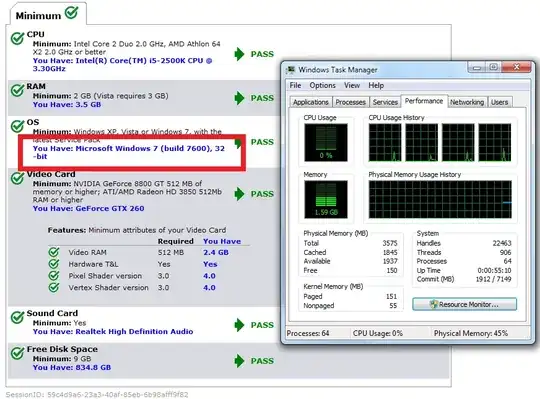Click the 'You Have: 3.5 GB' RAM text
The width and height of the screenshot is (540, 399).
[x=67, y=105]
